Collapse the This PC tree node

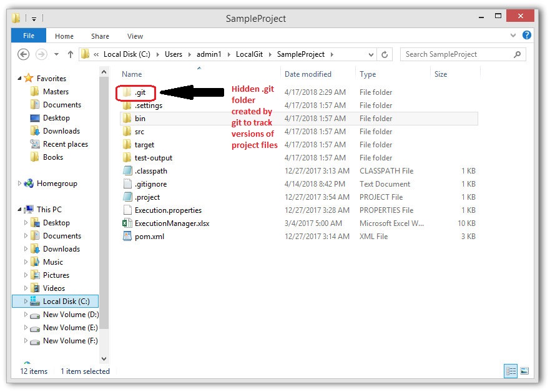click(19, 210)
